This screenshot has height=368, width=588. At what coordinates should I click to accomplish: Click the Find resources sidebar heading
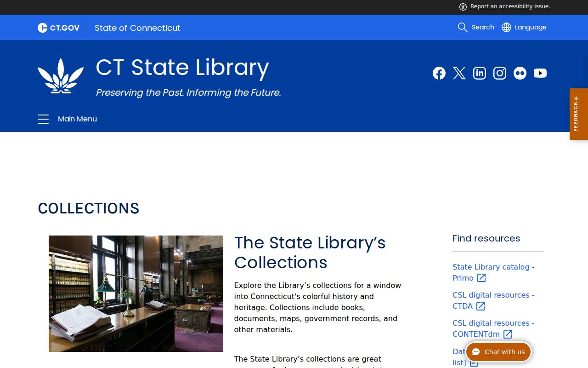pos(486,238)
